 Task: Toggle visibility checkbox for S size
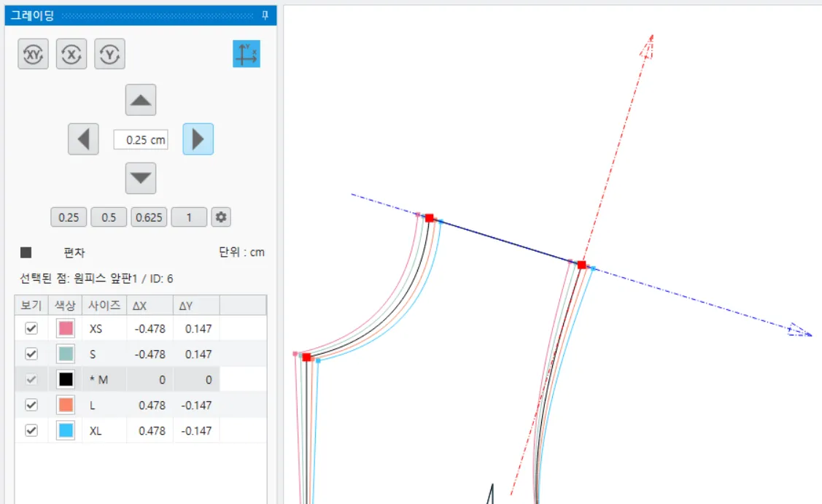click(x=31, y=354)
